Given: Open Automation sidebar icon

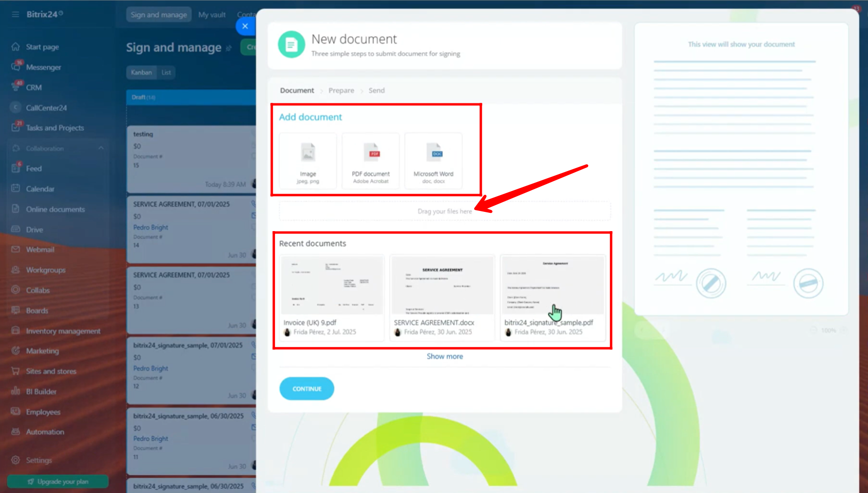Looking at the screenshot, I should 16,431.
